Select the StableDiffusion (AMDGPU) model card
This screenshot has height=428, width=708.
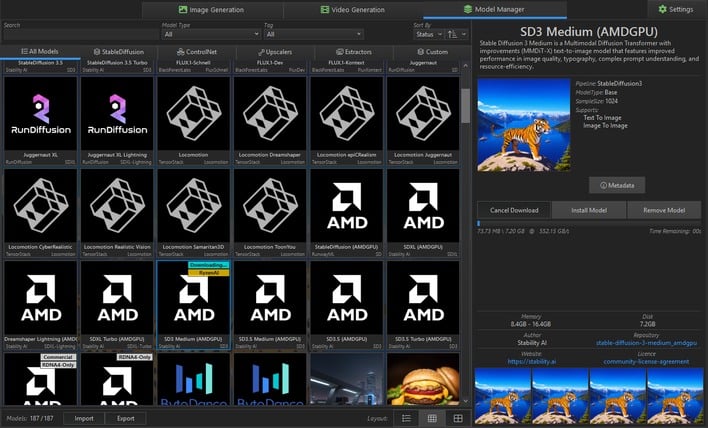tap(347, 213)
